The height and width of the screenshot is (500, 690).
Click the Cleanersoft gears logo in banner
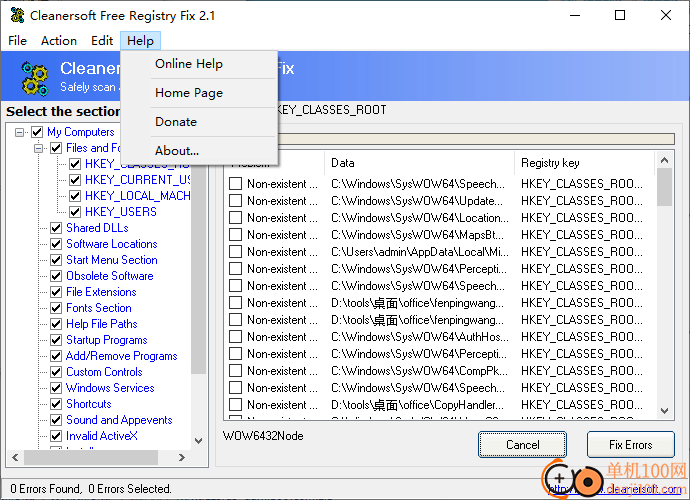pos(35,79)
